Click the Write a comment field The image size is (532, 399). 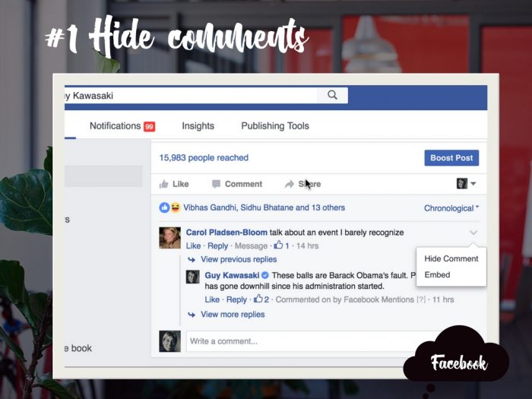point(306,341)
